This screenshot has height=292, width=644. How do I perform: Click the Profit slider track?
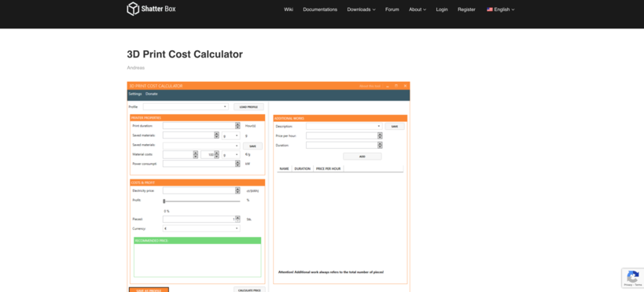[x=201, y=201]
